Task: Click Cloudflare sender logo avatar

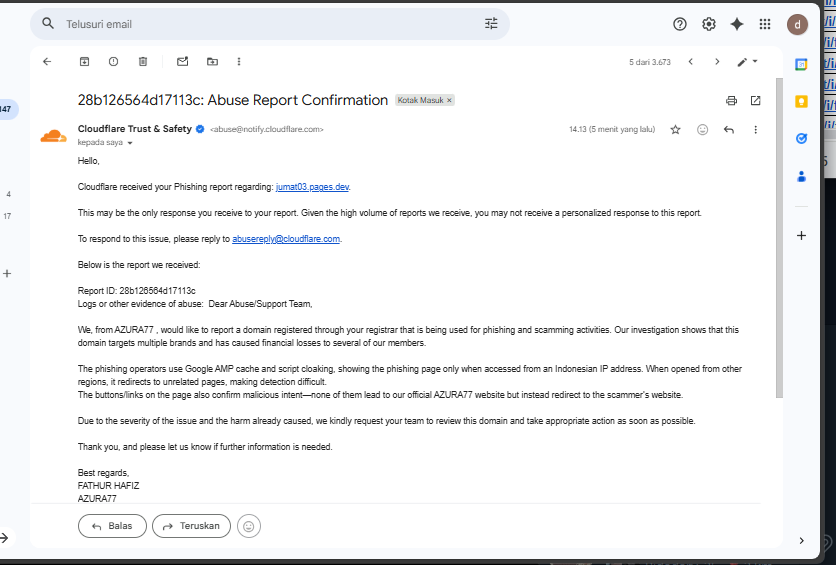Action: click(x=53, y=136)
